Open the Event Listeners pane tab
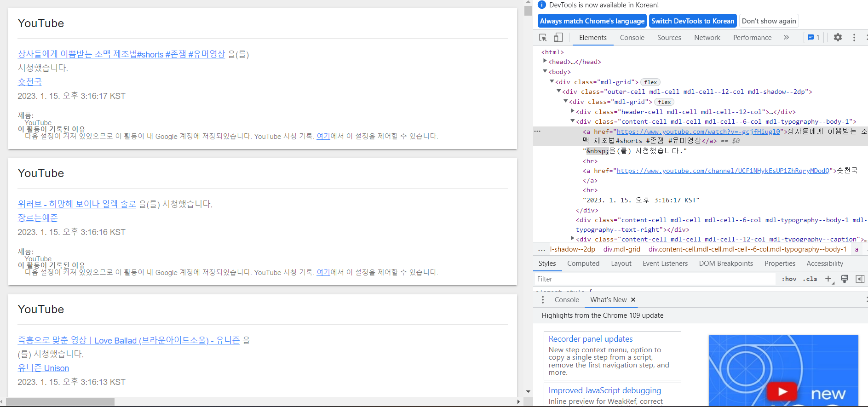Viewport: 868px width, 407px height. pyautogui.click(x=665, y=264)
